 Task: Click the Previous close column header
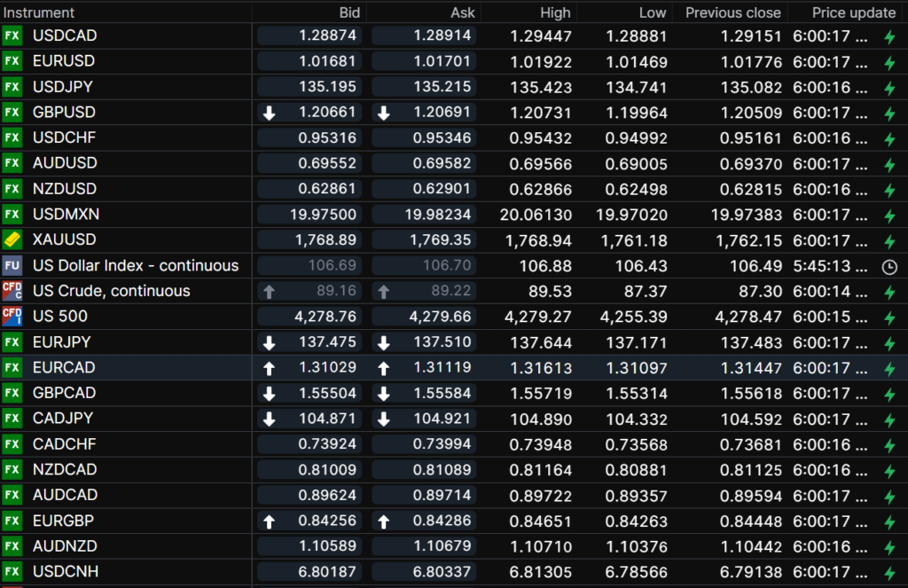[x=732, y=12]
